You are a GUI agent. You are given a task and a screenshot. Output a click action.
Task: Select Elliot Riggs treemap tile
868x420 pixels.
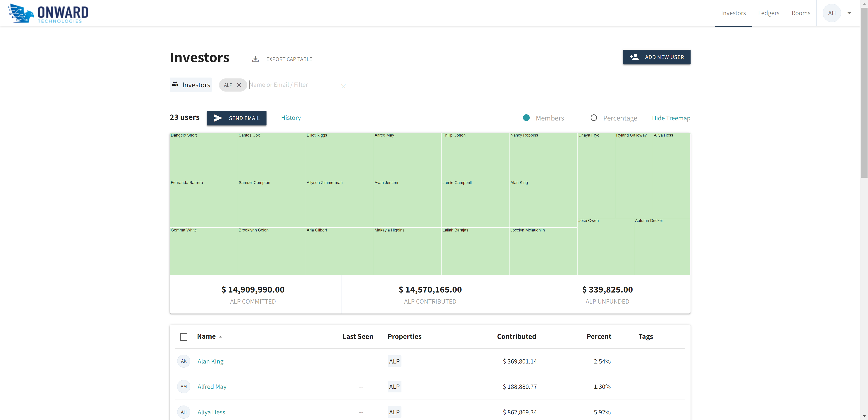[x=340, y=156]
